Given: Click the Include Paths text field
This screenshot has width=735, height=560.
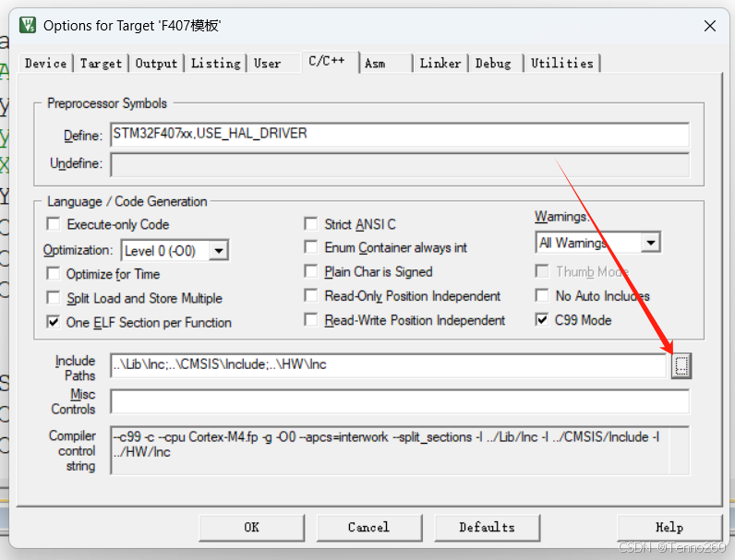Looking at the screenshot, I should pos(388,365).
